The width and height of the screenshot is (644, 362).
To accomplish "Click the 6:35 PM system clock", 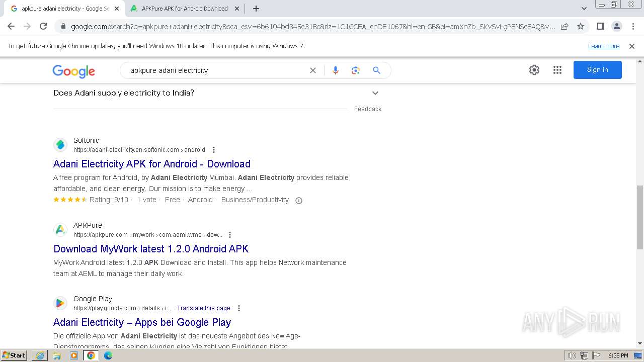I will (x=618, y=355).
